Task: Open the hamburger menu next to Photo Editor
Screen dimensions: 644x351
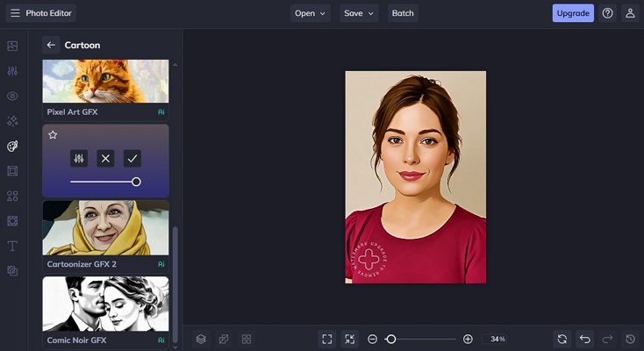Action: coord(15,13)
